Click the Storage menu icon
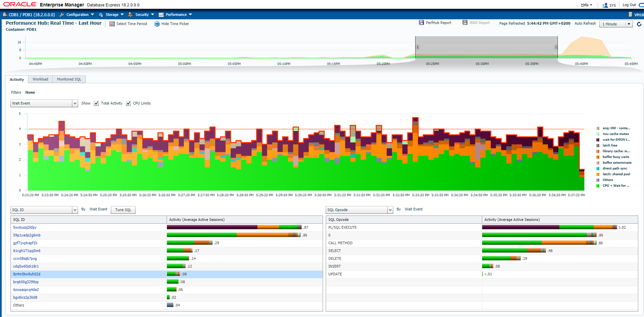The width and height of the screenshot is (644, 317). (x=101, y=15)
